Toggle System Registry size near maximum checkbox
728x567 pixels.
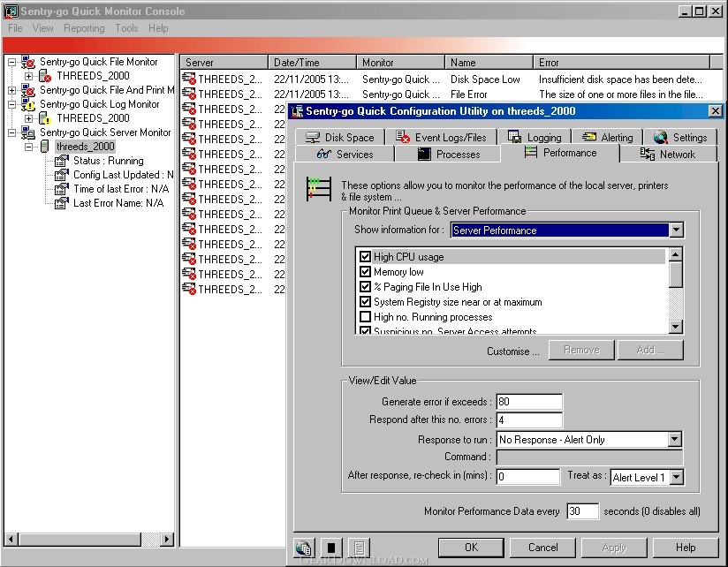click(366, 302)
